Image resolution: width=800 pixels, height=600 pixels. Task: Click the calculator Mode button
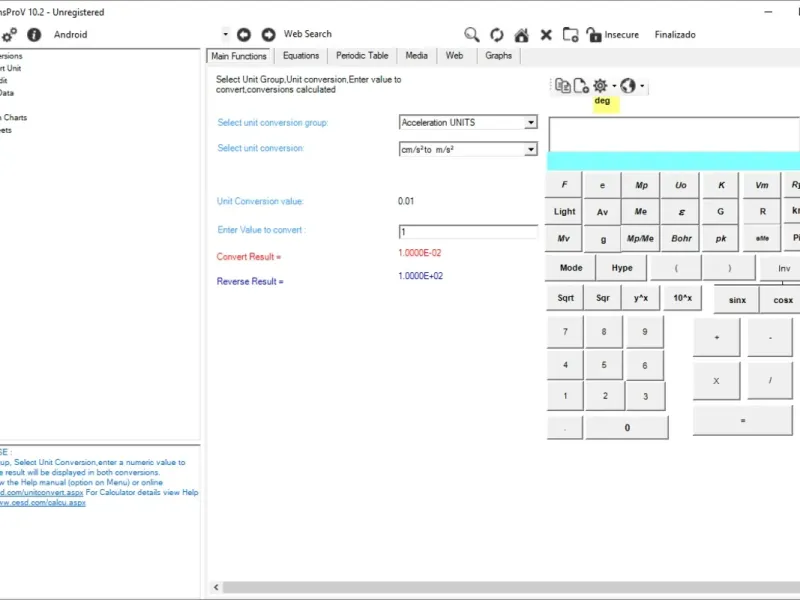[570, 268]
